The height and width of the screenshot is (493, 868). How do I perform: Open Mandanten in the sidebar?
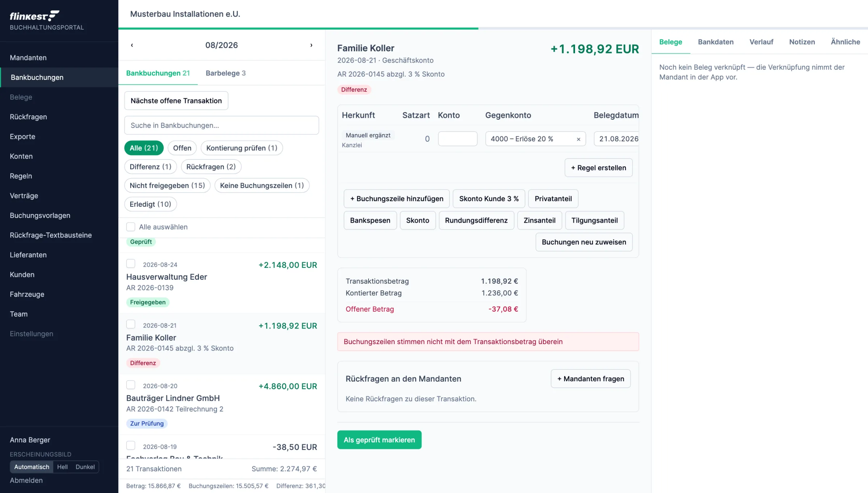pyautogui.click(x=59, y=58)
